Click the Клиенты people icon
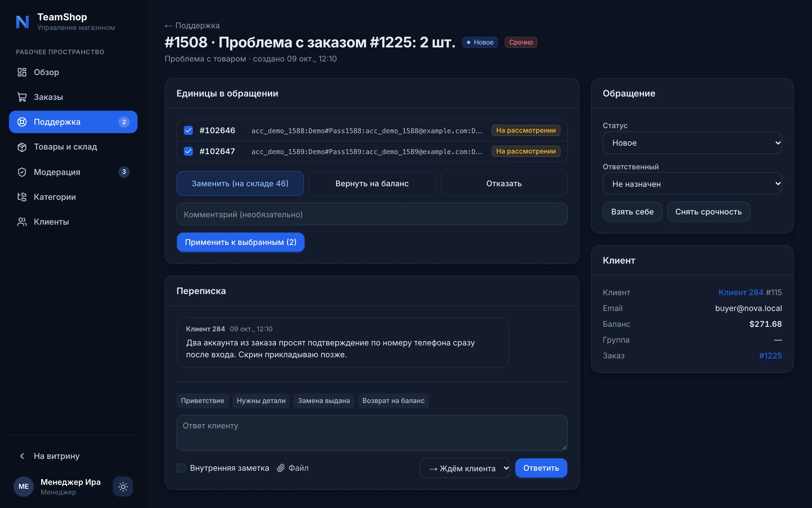The width and height of the screenshot is (812, 508). (22, 222)
